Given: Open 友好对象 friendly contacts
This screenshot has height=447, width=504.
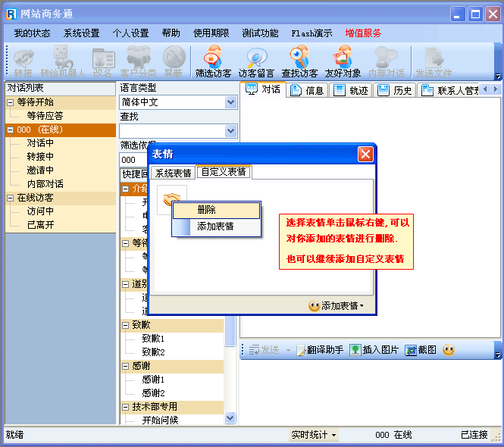Looking at the screenshot, I should (343, 61).
